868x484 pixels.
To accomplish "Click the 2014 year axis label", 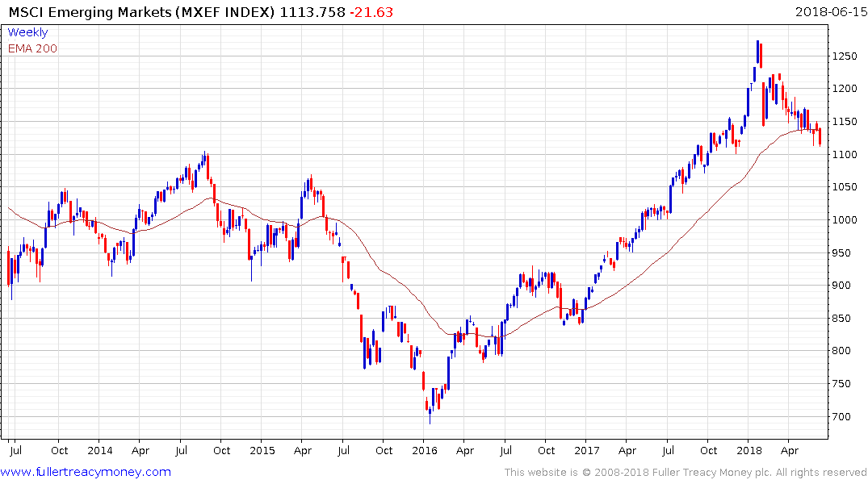I will 99,450.
